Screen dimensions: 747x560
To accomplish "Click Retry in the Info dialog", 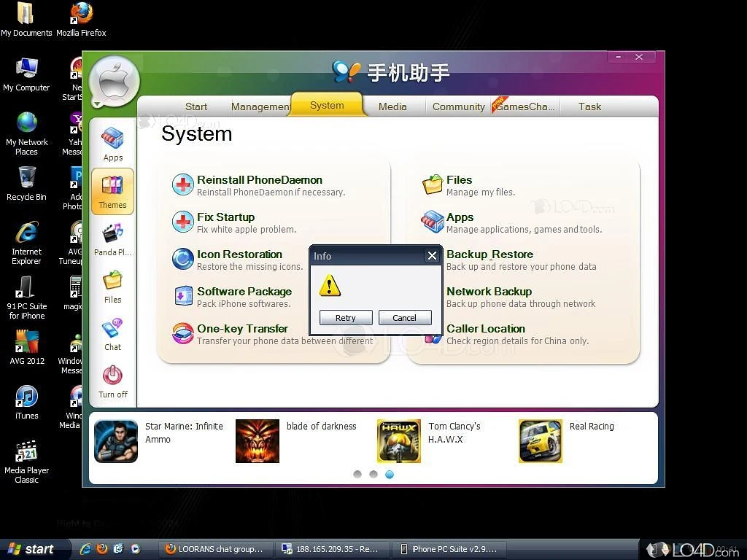I will 346,318.
